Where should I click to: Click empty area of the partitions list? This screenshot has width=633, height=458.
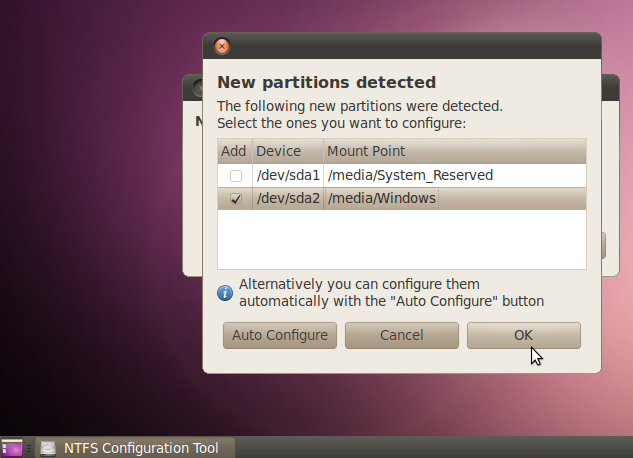click(x=400, y=240)
